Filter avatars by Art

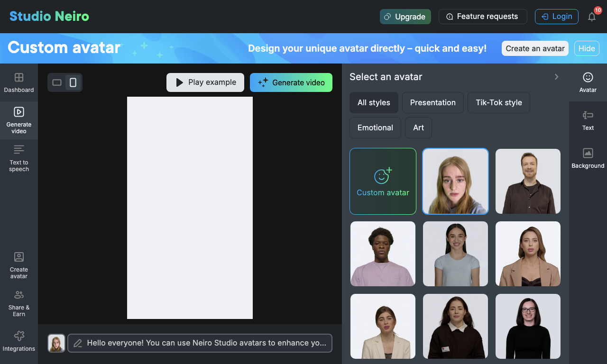pos(418,127)
